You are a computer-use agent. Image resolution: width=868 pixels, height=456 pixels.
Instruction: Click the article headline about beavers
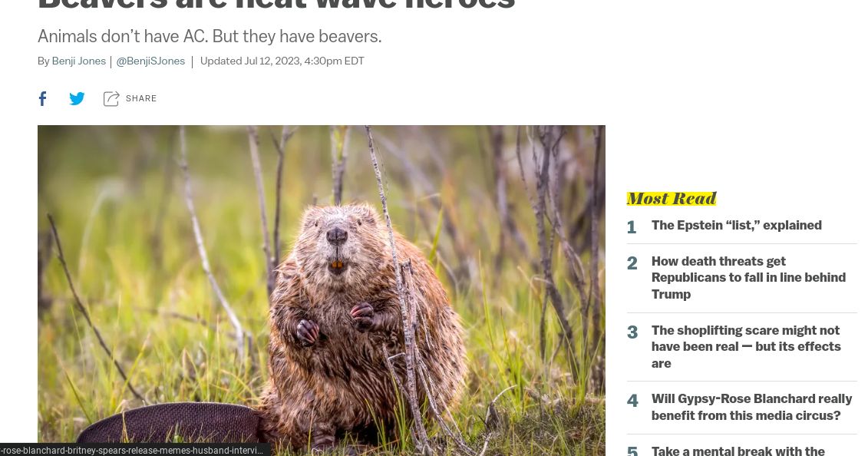coord(276,5)
